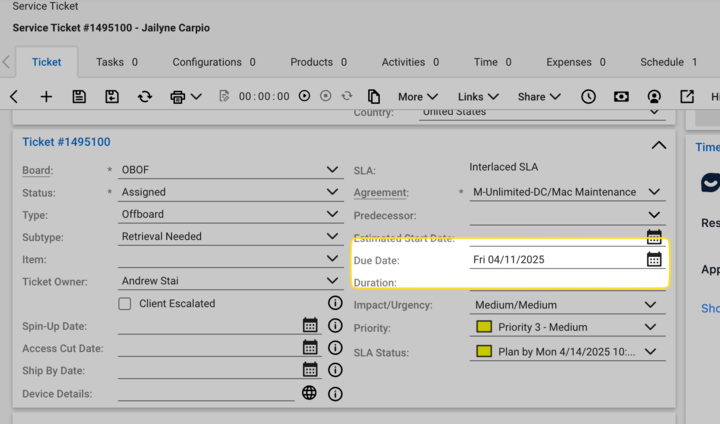Click the info icon for Spin-Up Date
This screenshot has height=424, width=720.
[335, 325]
